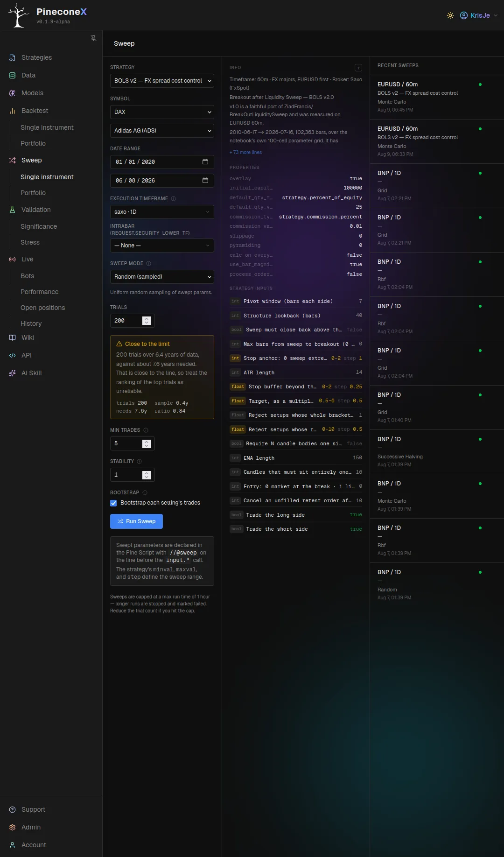Click the Run Sweep button
Viewport: 504px width, 857px height.
(x=136, y=521)
